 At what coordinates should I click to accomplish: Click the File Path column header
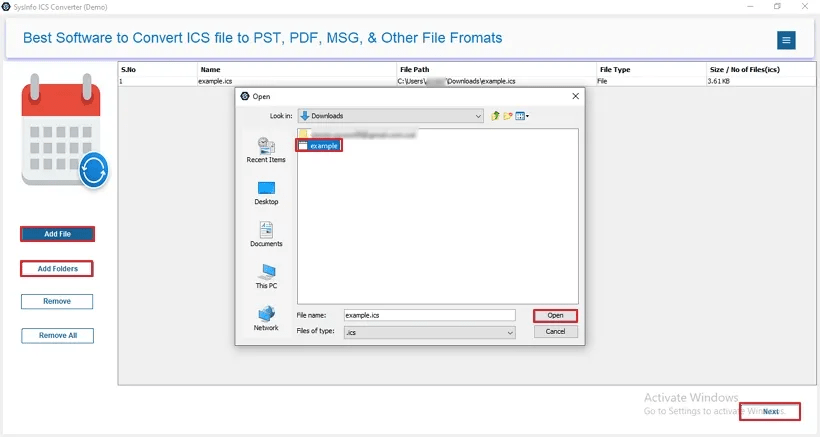pyautogui.click(x=497, y=70)
